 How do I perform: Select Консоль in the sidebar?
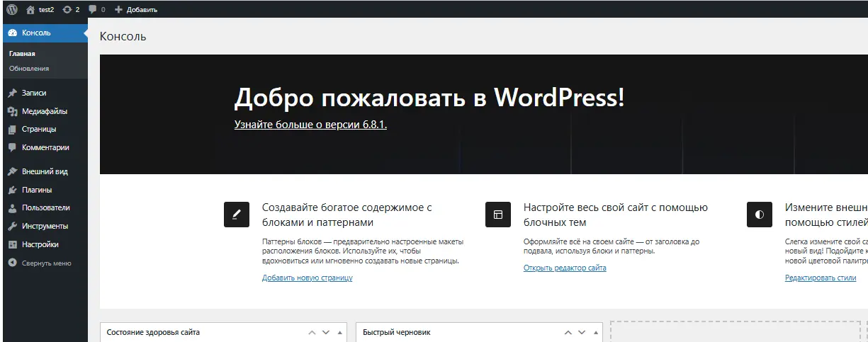pos(44,33)
